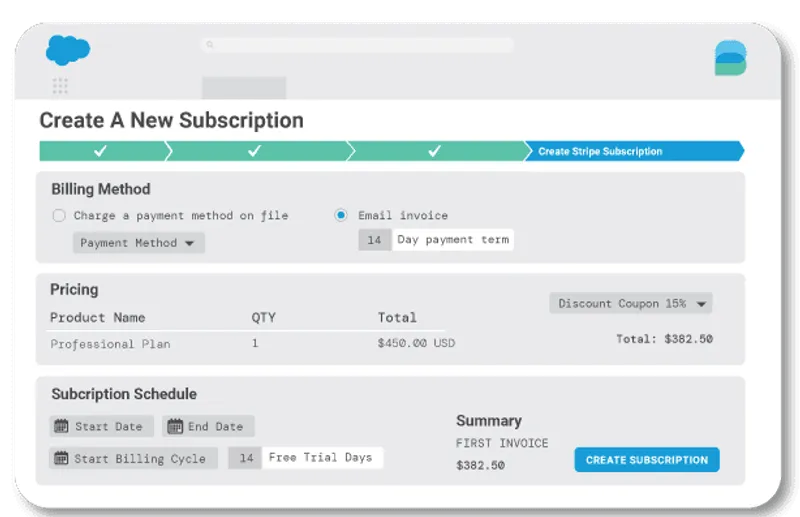The width and height of the screenshot is (800, 517).
Task: Open the Payment Method dropdown
Action: [x=139, y=243]
